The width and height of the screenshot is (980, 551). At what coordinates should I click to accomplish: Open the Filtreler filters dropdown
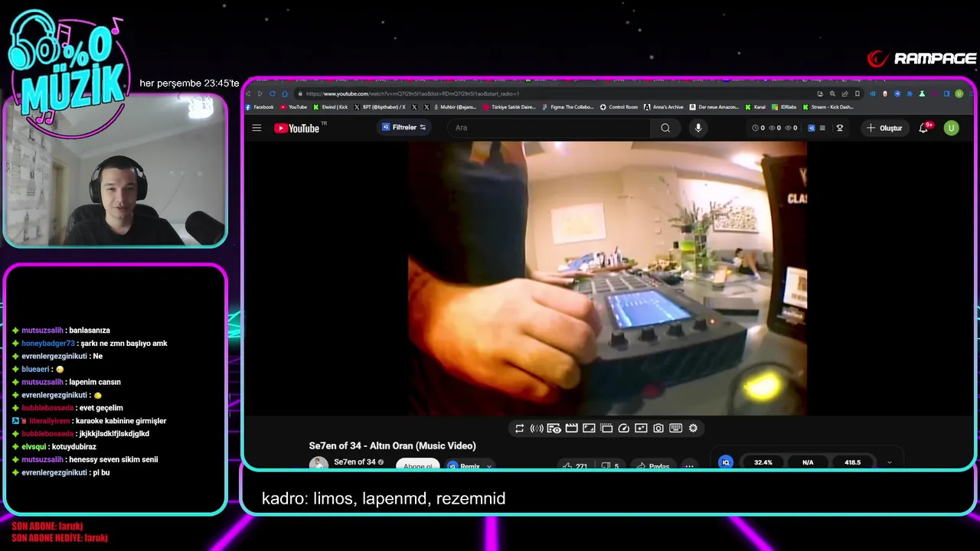[x=404, y=128]
